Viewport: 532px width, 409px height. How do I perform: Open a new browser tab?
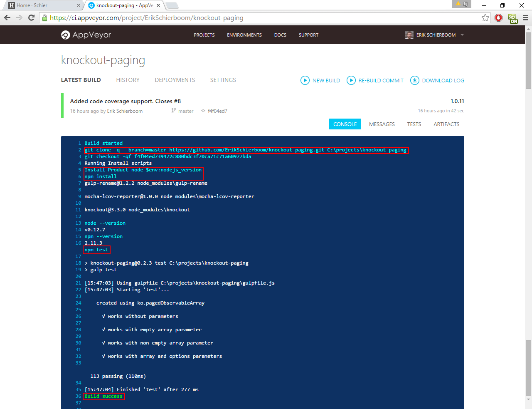[x=172, y=5]
